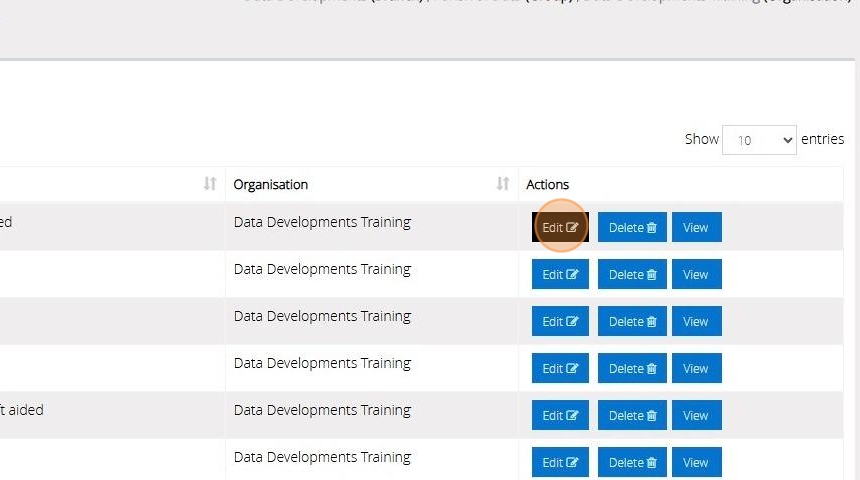Sort by the Organisation column arrows icon

502,184
